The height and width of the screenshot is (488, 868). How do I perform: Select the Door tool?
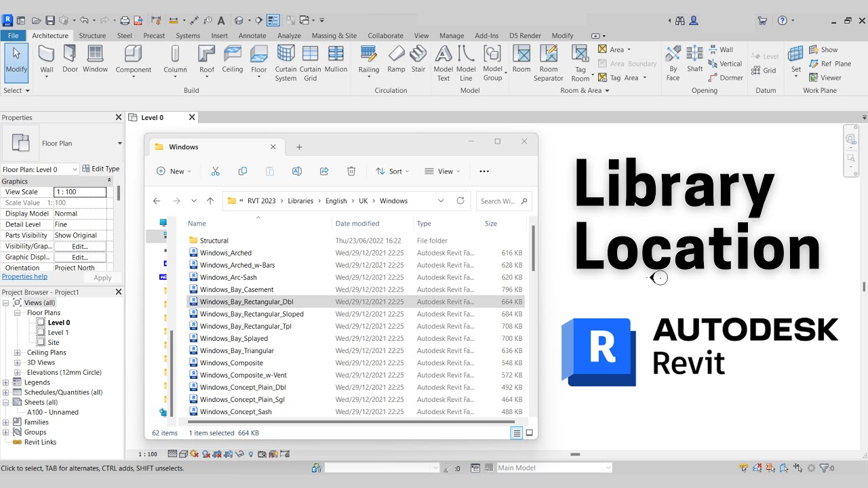(70, 60)
